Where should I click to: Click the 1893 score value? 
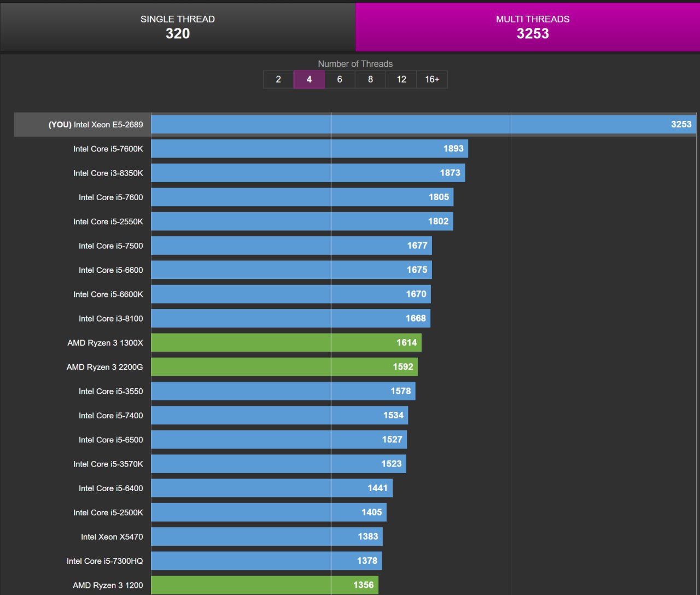click(453, 148)
